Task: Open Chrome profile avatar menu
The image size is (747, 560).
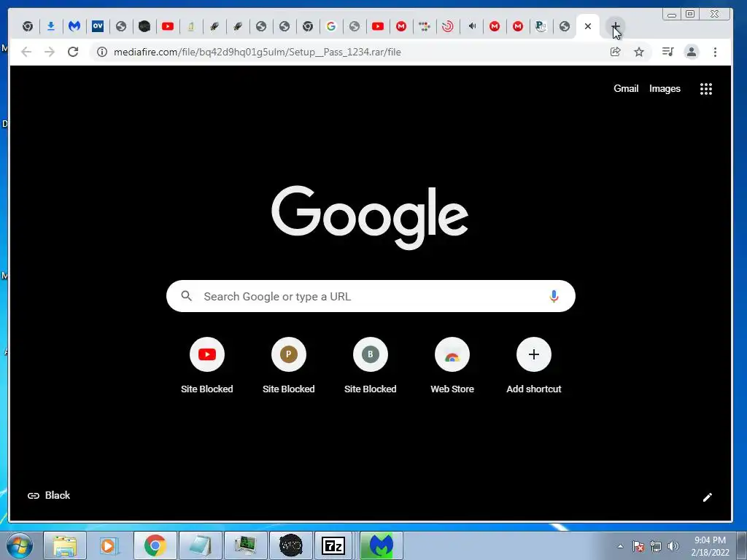Action: [692, 52]
